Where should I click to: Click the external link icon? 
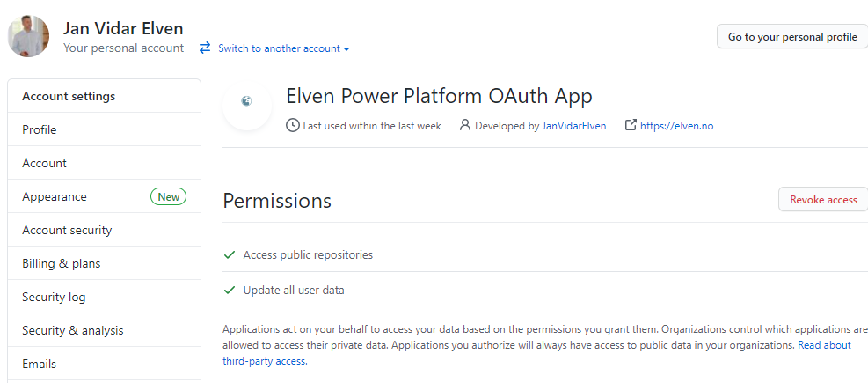(x=630, y=125)
